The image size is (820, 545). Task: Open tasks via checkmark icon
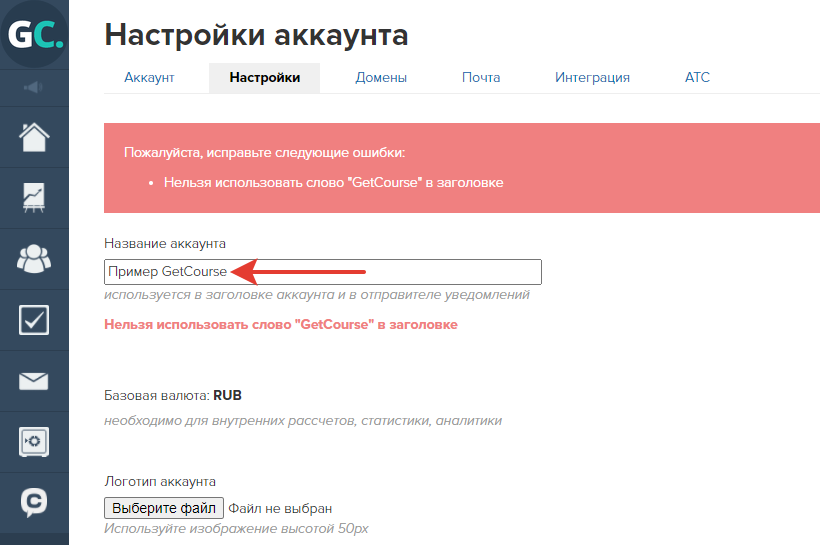34,320
